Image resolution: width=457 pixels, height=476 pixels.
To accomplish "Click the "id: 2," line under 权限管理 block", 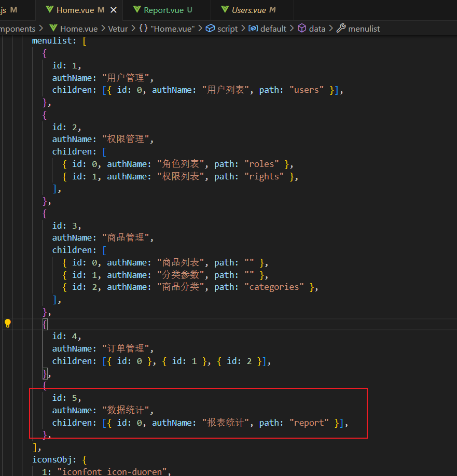I will (x=66, y=127).
